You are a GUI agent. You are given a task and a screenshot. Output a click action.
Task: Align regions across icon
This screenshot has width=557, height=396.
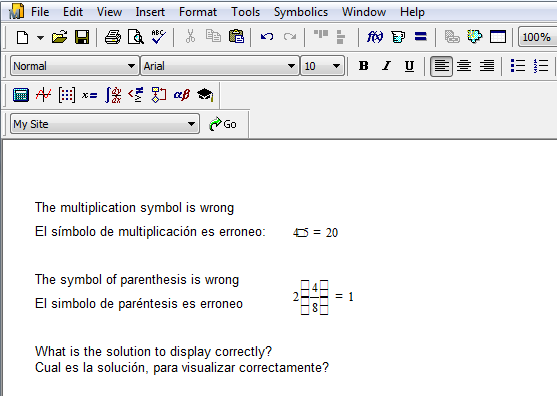321,35
